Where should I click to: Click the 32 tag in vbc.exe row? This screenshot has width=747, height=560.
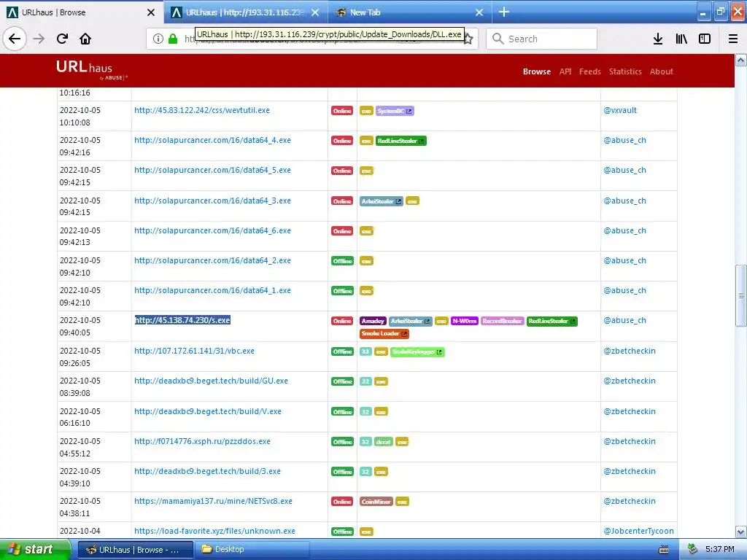pyautogui.click(x=365, y=352)
